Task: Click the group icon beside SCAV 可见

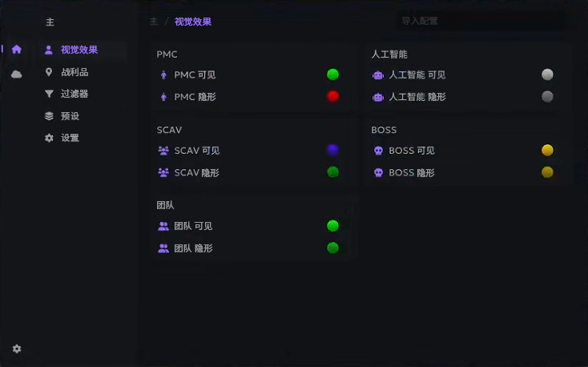Action: (x=163, y=151)
